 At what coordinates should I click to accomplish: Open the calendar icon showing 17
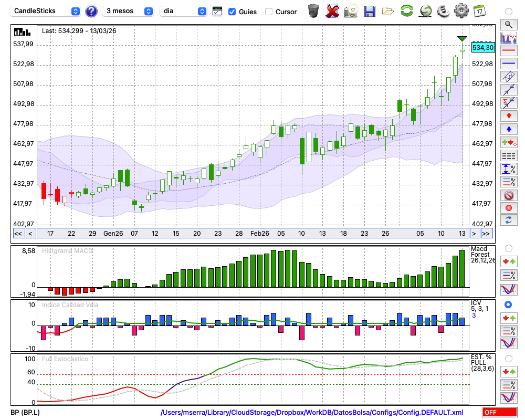pos(479,10)
